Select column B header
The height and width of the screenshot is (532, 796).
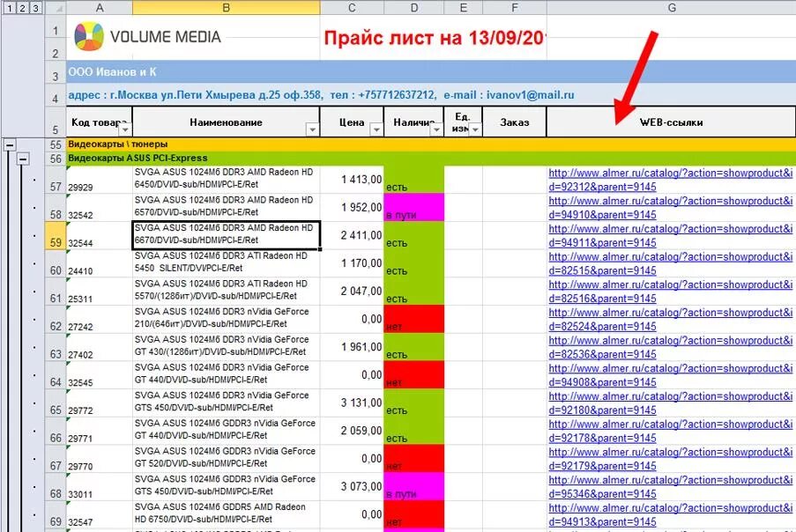pos(227,8)
